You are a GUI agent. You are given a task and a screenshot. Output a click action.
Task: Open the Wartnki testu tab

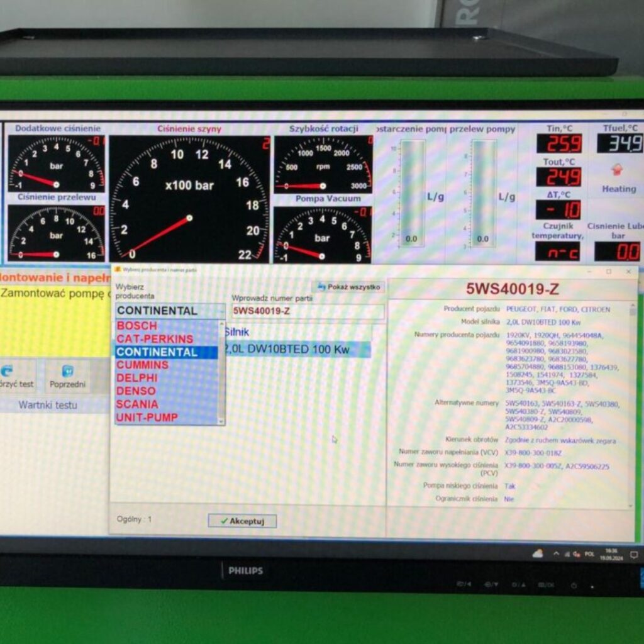[x=48, y=405]
